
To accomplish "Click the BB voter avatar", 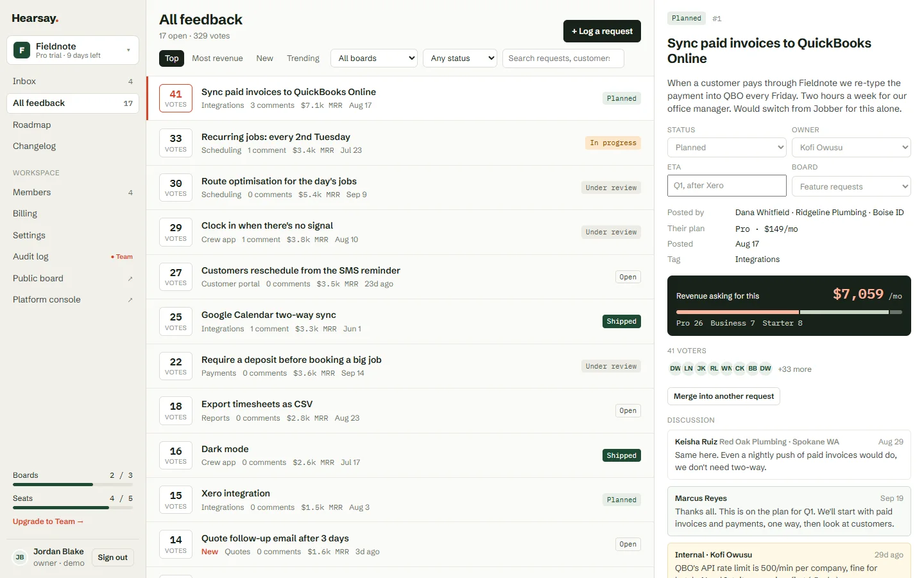I will (x=753, y=369).
